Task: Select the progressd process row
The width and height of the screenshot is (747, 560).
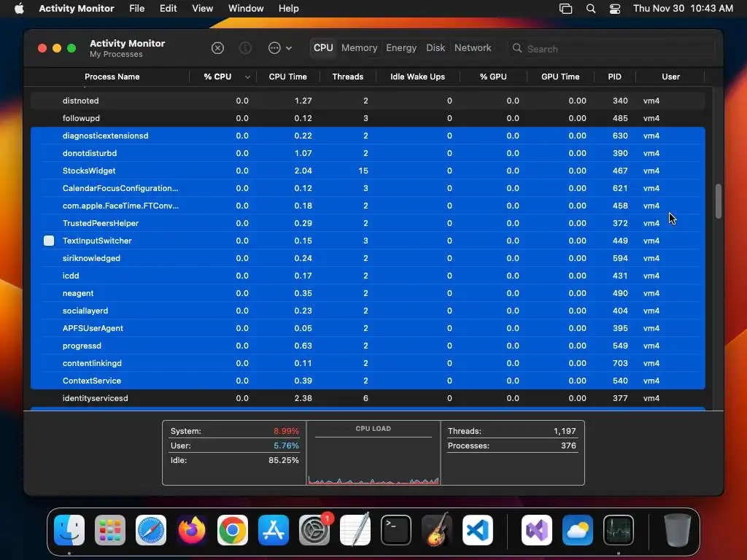Action: [x=368, y=346]
